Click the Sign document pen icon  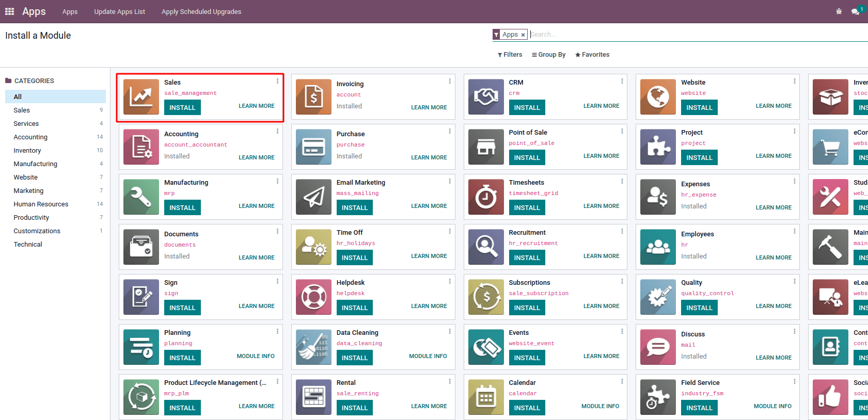click(141, 297)
